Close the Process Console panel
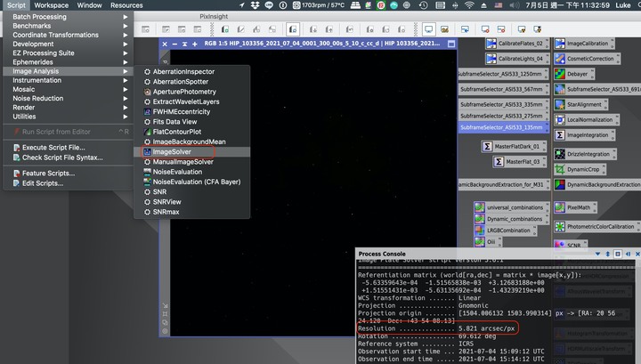The image size is (641, 364). (x=637, y=254)
